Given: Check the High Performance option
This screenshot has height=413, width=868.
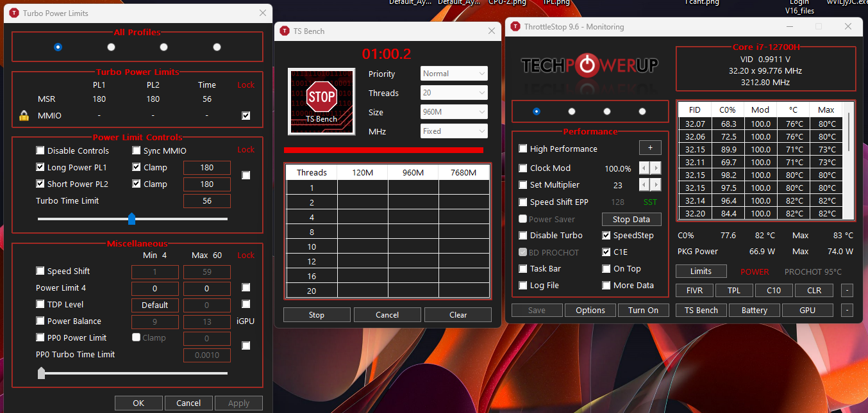Looking at the screenshot, I should pyautogui.click(x=523, y=149).
